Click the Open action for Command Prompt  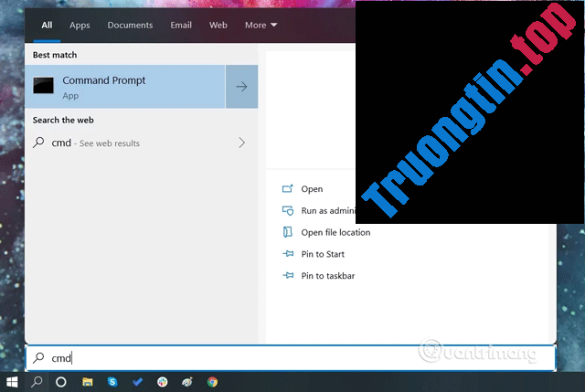click(x=312, y=189)
